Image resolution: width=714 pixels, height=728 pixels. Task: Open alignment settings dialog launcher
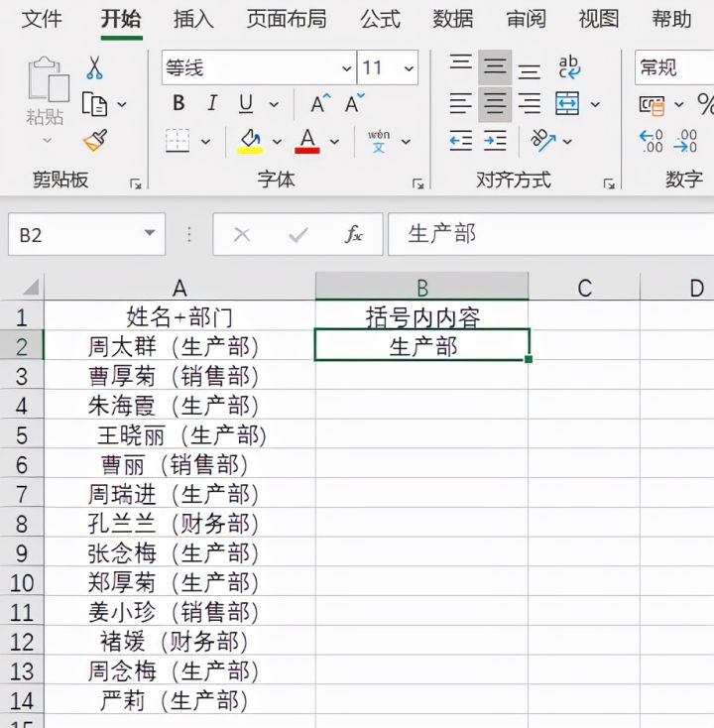[x=609, y=183]
